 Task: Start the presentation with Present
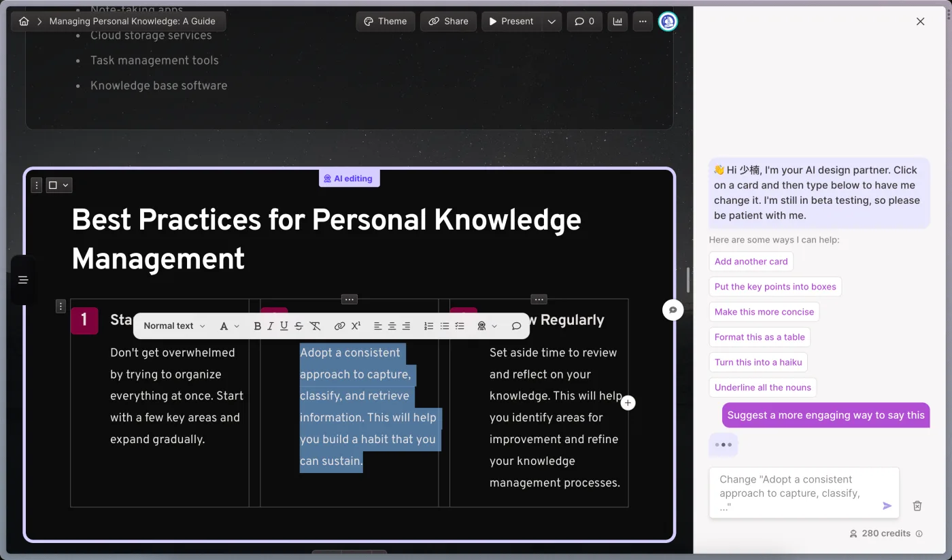pyautogui.click(x=512, y=21)
